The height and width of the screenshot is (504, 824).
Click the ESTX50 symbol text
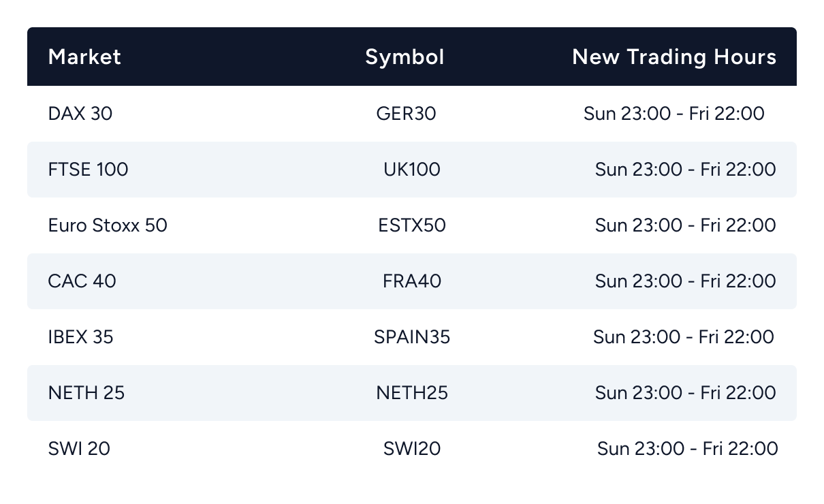coord(412,225)
